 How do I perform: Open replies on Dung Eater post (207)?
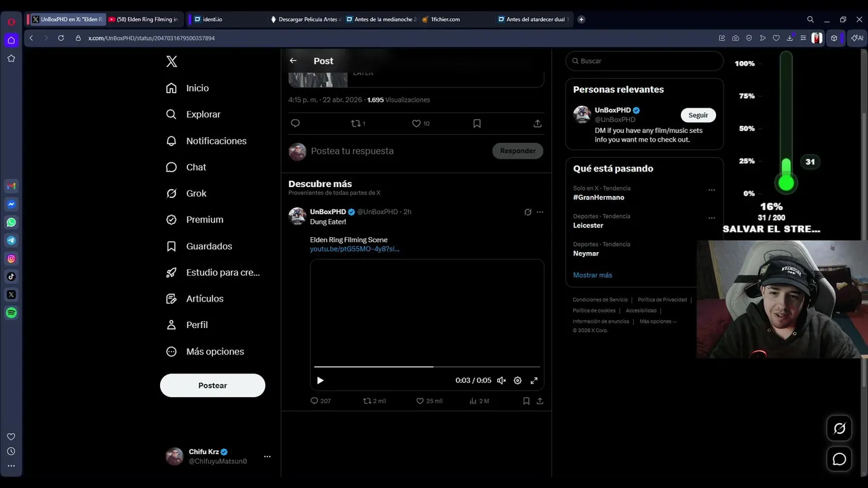(x=320, y=401)
